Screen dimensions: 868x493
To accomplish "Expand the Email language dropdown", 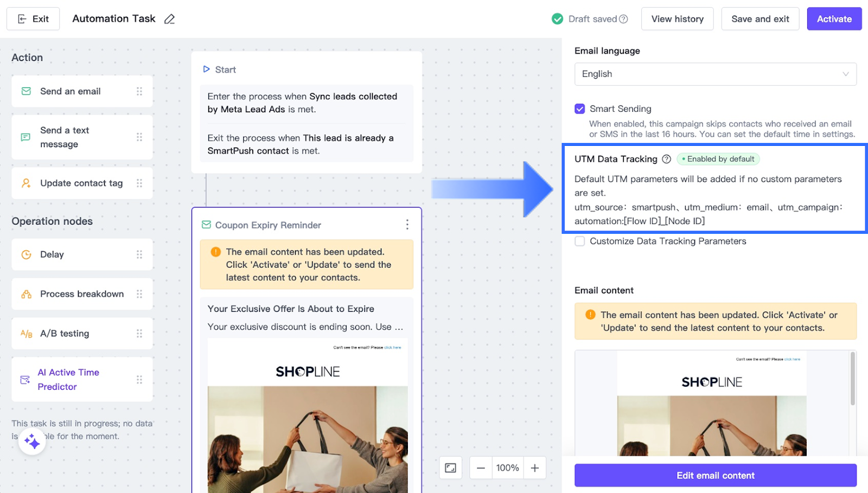I will pyautogui.click(x=715, y=74).
